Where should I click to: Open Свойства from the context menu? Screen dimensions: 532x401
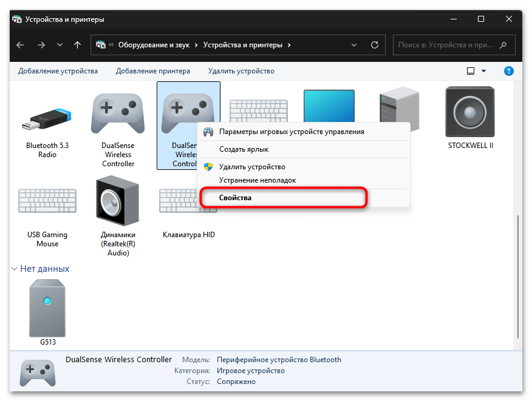(x=304, y=198)
